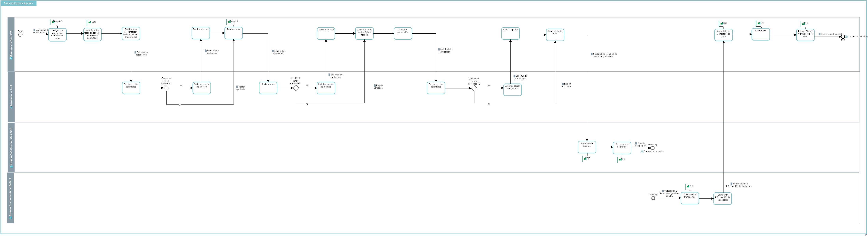Select the '¿Región de rutas aprobada?' gateway diamond
Screen dimensions: 868x236
[x=166, y=88]
